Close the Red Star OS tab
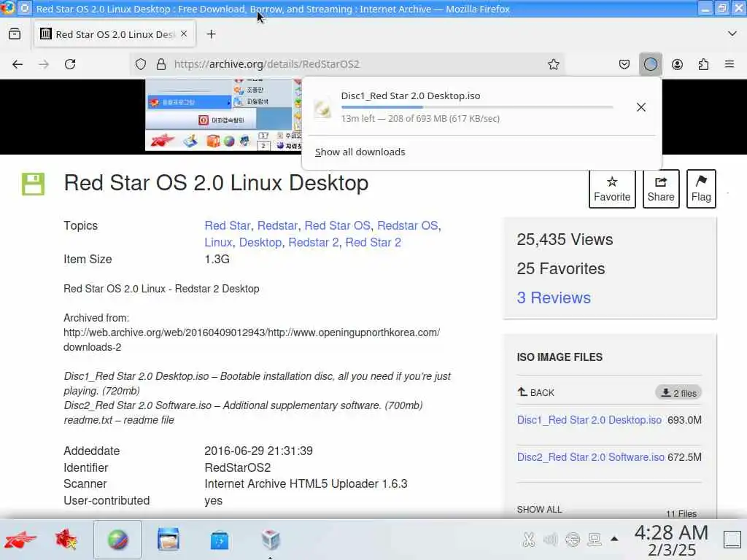 click(184, 34)
